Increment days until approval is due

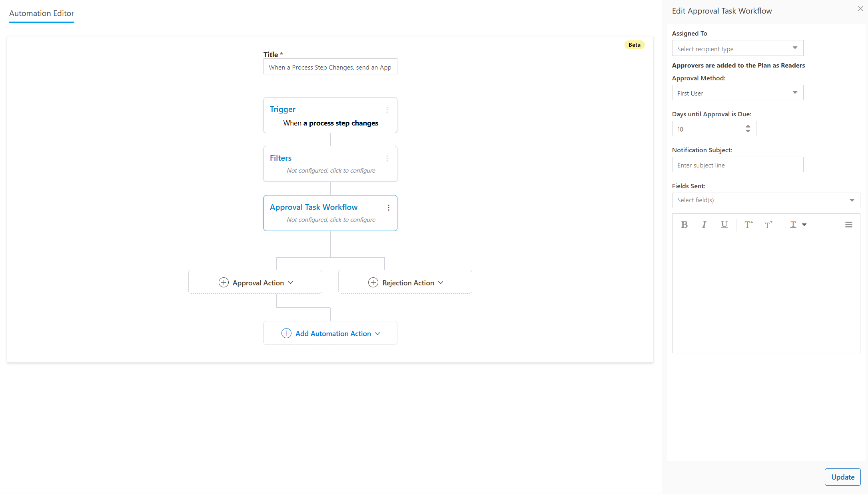click(748, 126)
